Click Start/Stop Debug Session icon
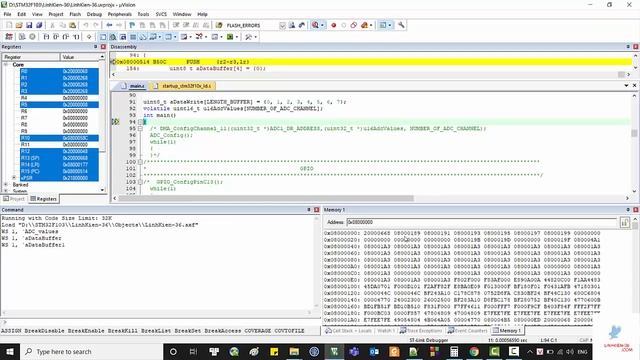 click(x=315, y=25)
